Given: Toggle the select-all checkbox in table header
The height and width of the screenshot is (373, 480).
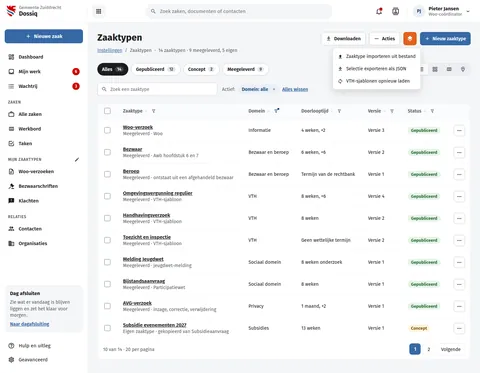Looking at the screenshot, I should pos(107,111).
